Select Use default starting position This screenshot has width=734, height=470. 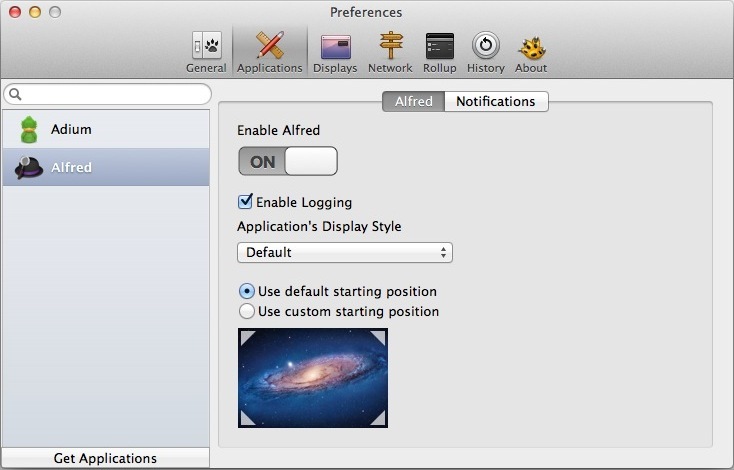click(x=247, y=291)
